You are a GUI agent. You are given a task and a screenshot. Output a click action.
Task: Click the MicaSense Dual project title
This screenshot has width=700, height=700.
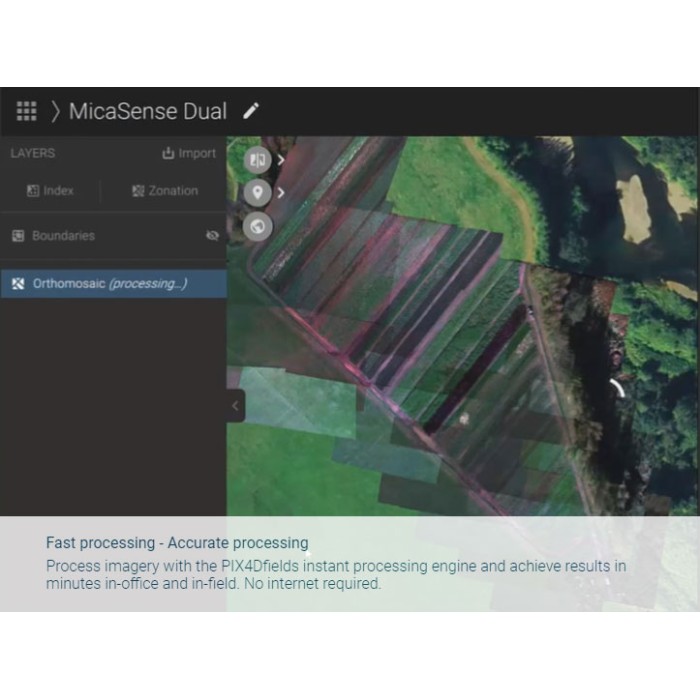(x=148, y=111)
